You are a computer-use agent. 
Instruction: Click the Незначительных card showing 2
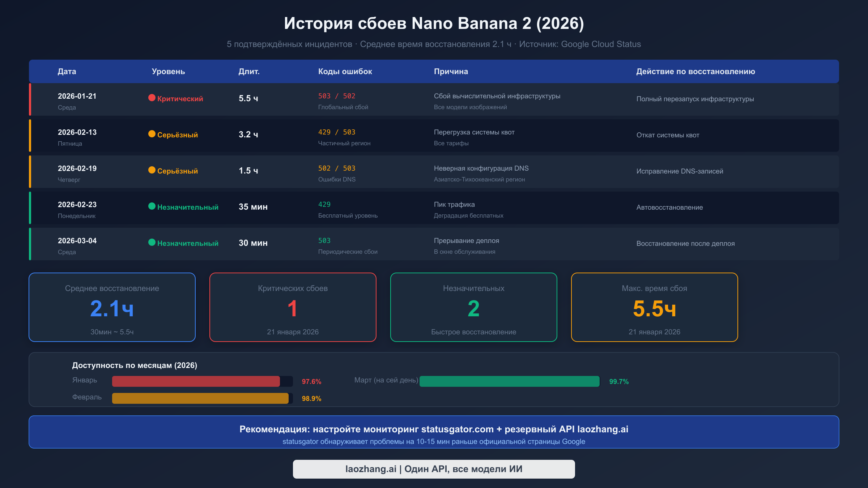(x=473, y=307)
